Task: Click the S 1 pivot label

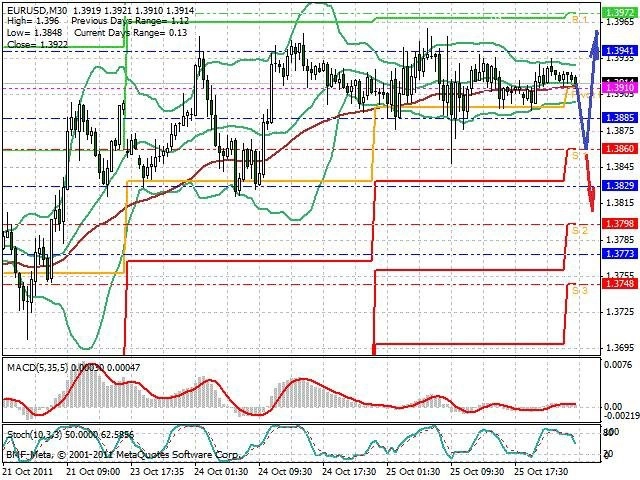Action: click(579, 156)
